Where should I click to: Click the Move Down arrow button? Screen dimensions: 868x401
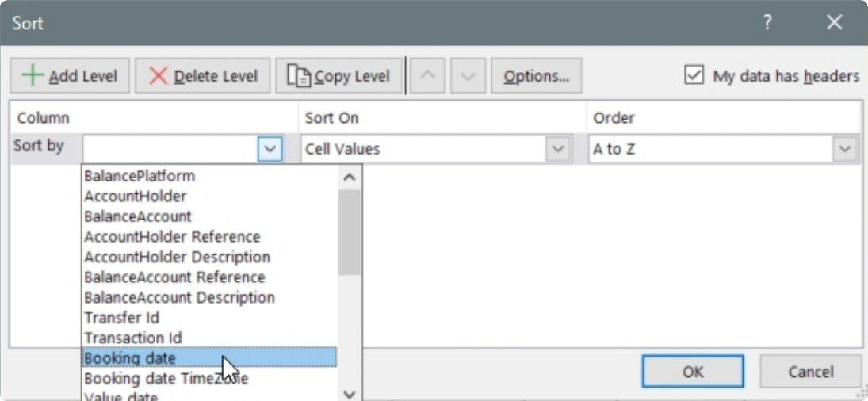click(468, 76)
